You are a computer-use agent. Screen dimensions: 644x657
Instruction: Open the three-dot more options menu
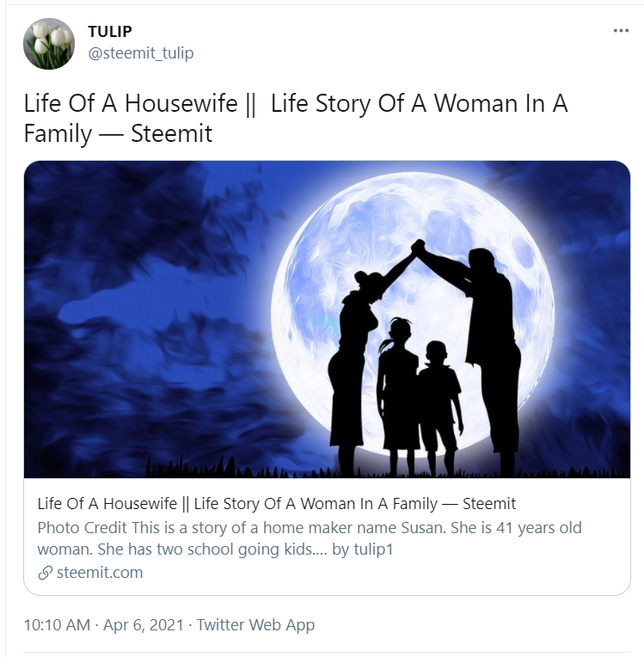coord(621,31)
